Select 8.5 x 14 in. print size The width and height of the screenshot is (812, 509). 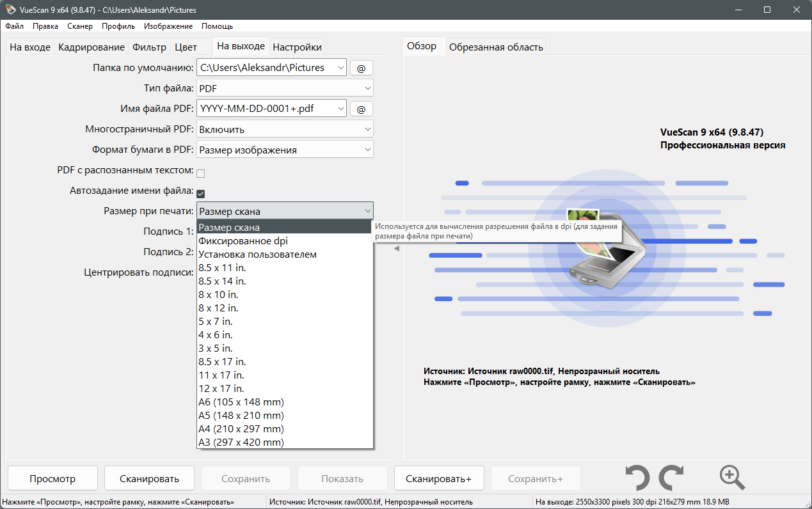pos(285,281)
